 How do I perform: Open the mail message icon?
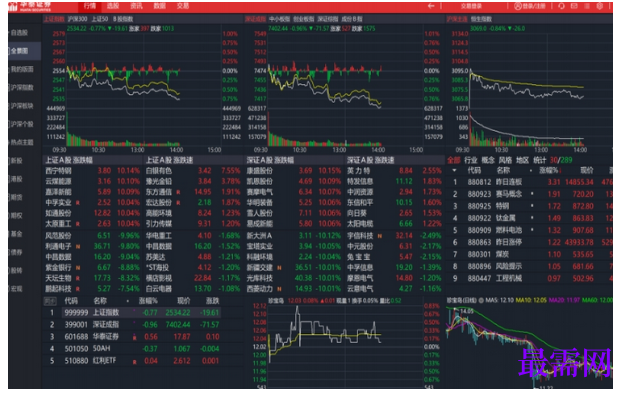coord(574,6)
